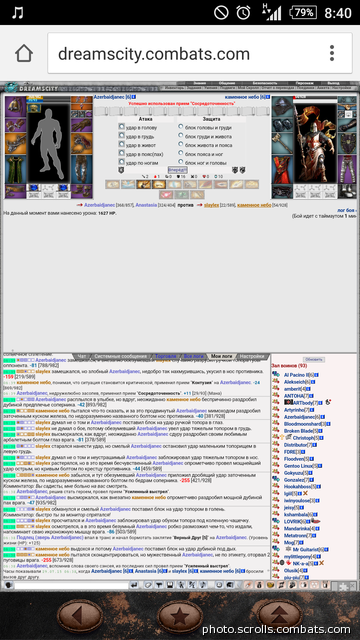Click the player silhouette character portrait
Screen dimensions: 360x640
click(49, 143)
